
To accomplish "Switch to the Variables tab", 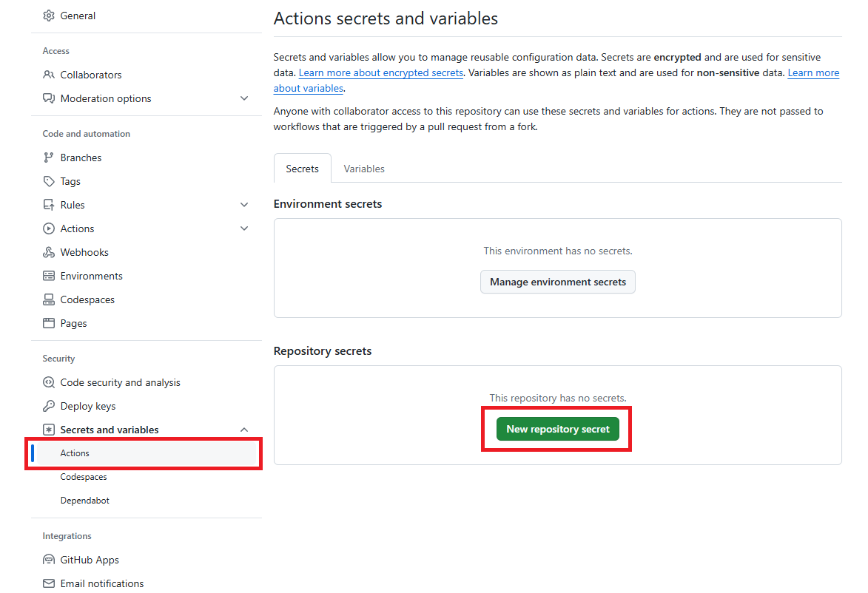I will coord(364,169).
